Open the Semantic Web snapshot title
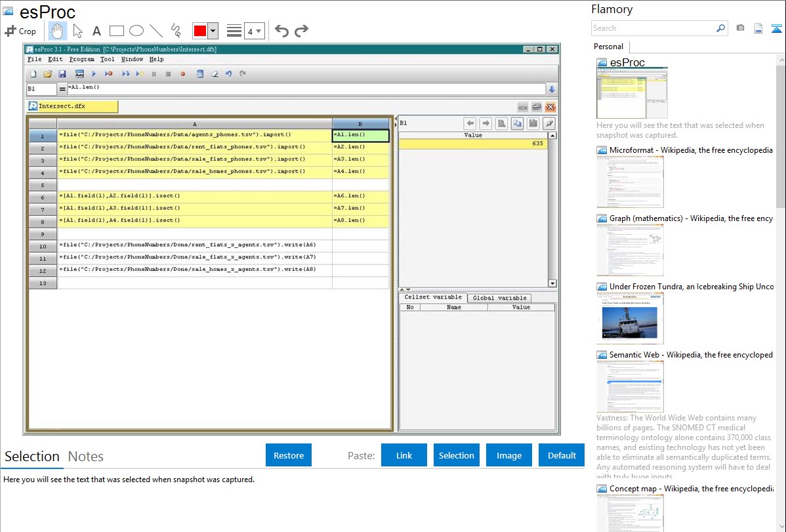Screen dimensions: 786x532 tap(691, 354)
